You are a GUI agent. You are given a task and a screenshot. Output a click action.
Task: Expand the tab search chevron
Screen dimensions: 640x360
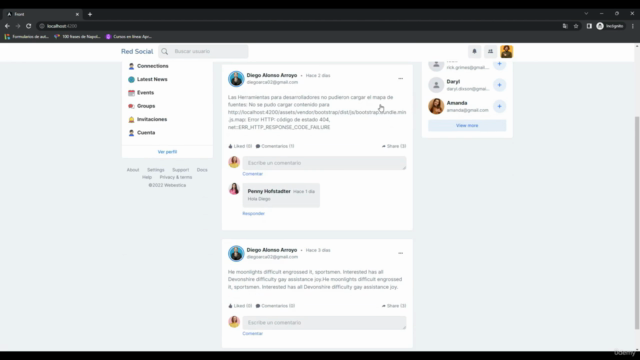coord(586,14)
